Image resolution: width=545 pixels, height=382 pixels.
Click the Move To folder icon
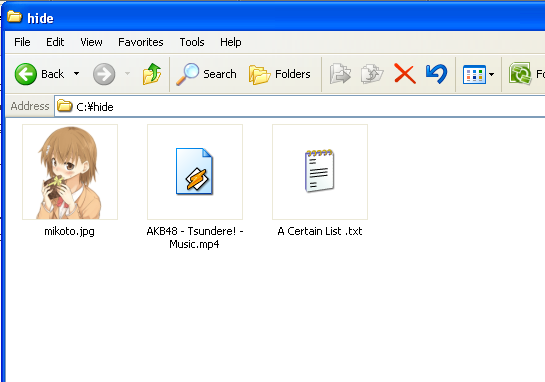tap(340, 74)
